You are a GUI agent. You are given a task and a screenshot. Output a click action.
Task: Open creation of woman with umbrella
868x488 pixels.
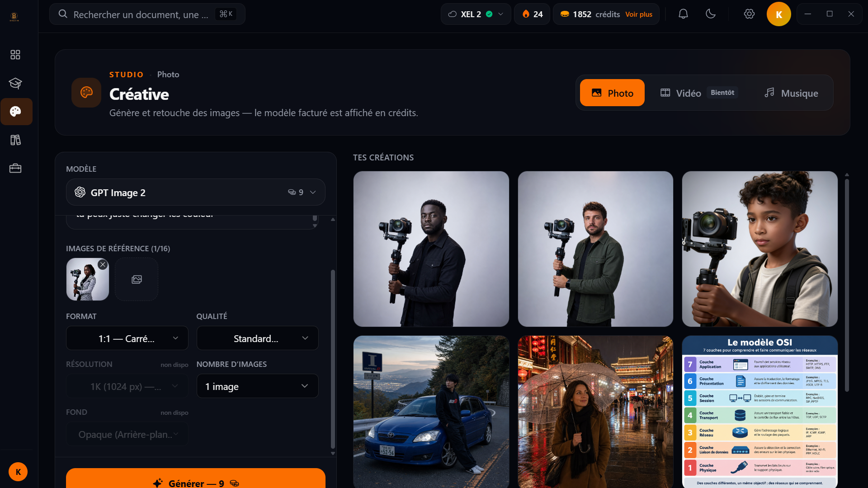click(x=595, y=412)
